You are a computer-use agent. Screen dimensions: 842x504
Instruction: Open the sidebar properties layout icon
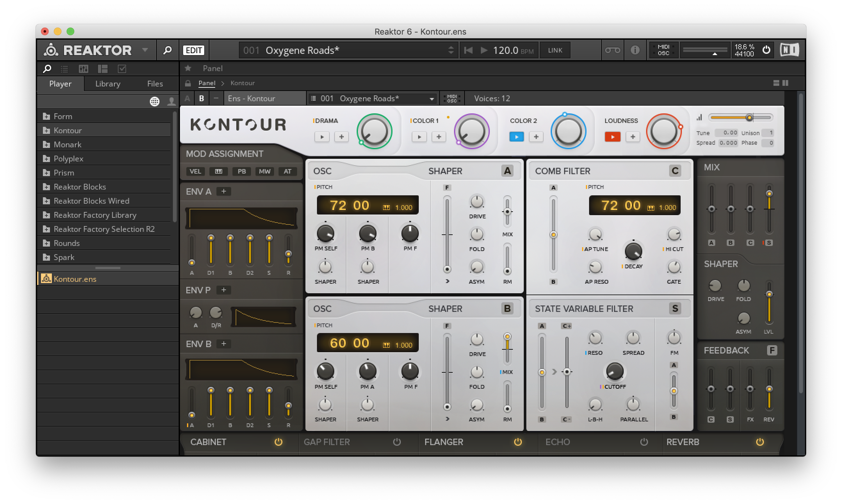pyautogui.click(x=102, y=69)
